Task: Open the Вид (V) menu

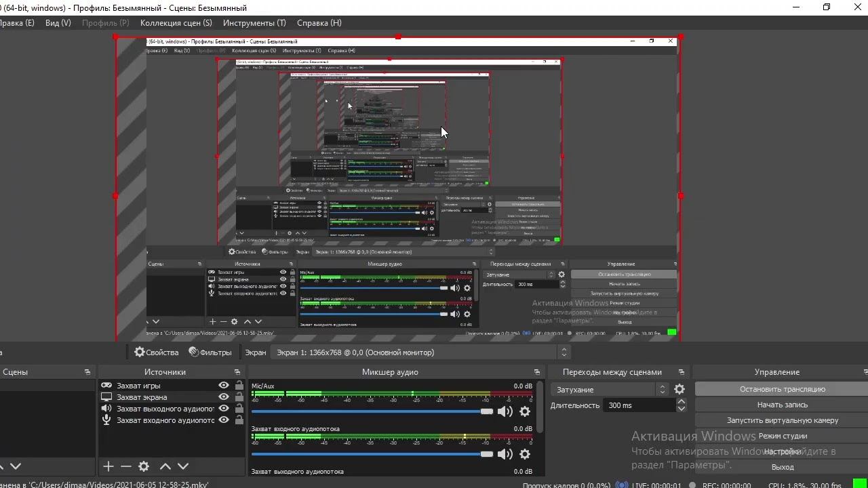Action: pos(58,23)
